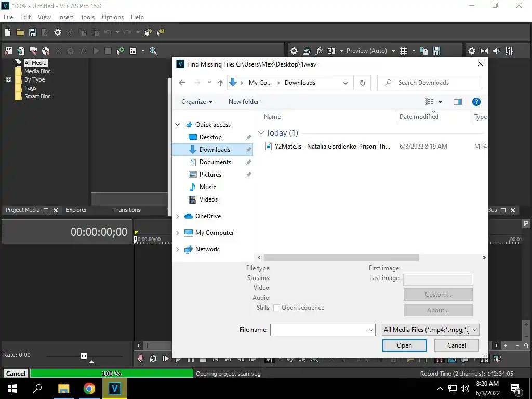Click Preview on External Monitor icon
The width and height of the screenshot is (532, 399).
307,51
